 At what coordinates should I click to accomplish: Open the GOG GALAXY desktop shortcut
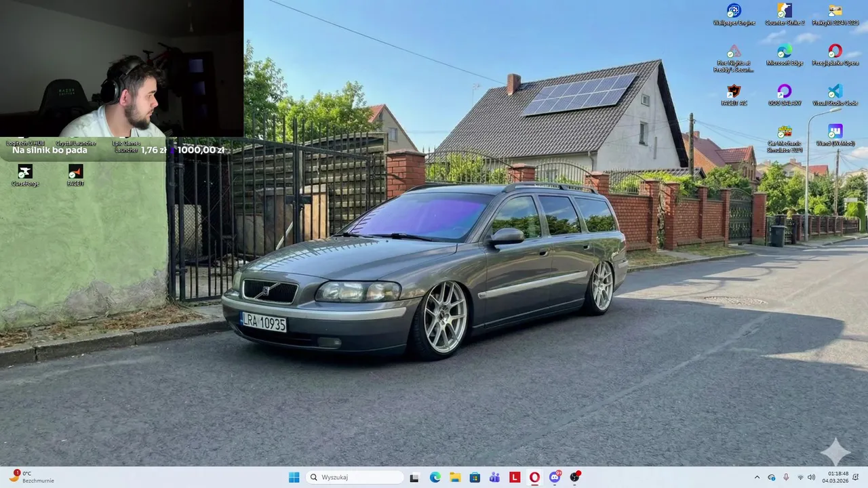click(785, 95)
